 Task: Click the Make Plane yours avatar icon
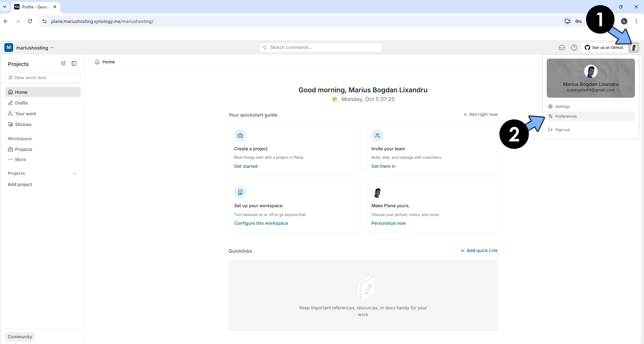[x=377, y=192]
